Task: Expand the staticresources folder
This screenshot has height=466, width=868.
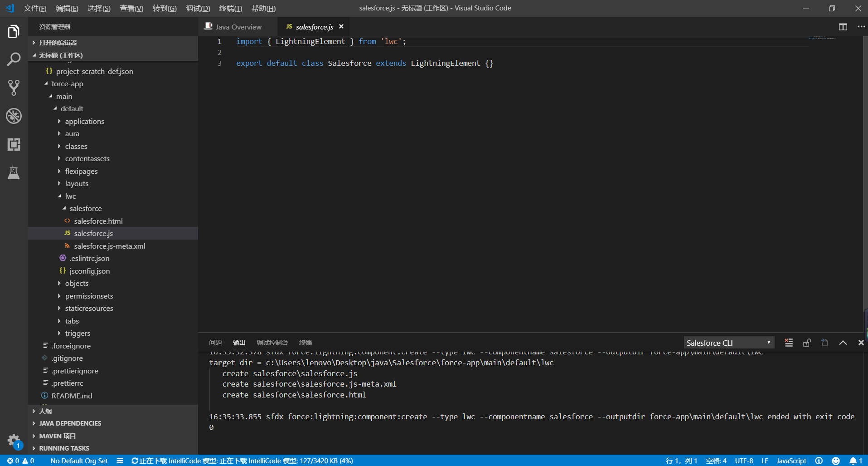Action: pyautogui.click(x=113, y=309)
